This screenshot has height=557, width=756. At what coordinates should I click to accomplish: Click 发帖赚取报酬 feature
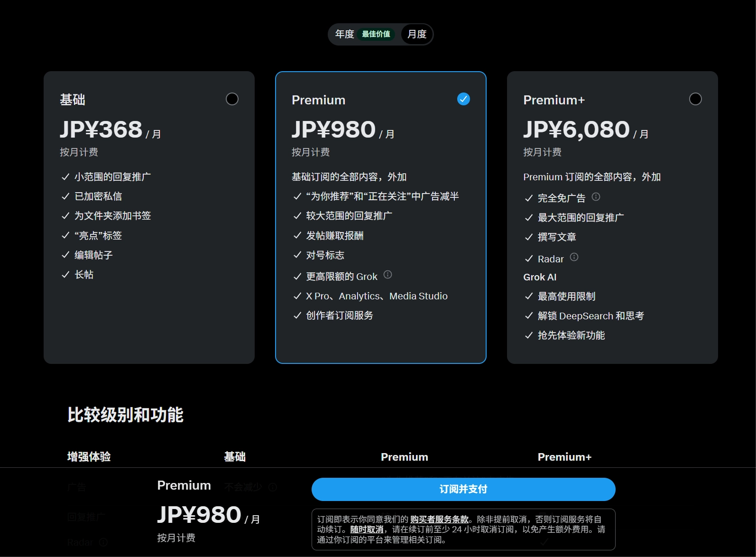pos(335,236)
